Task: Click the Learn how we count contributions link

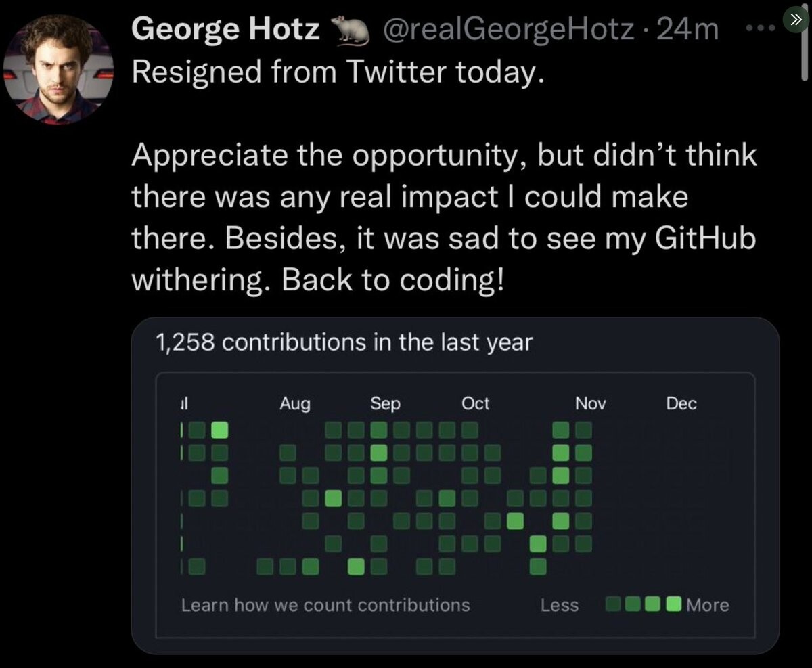Action: pos(325,604)
